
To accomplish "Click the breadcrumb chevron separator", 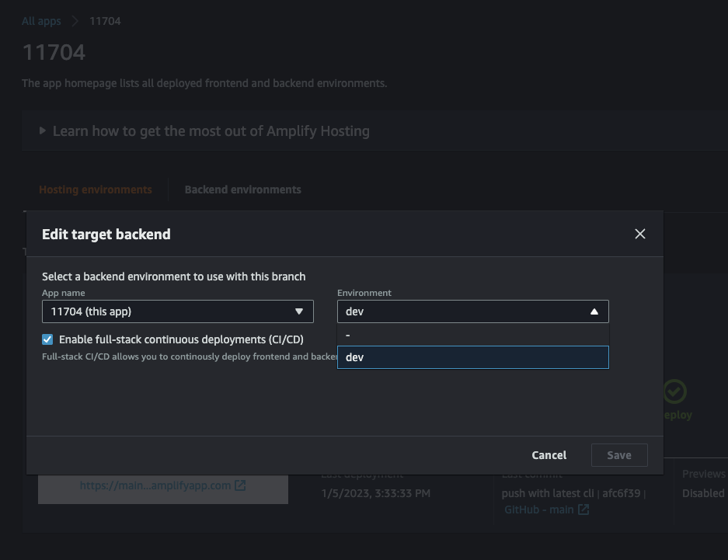I will 75,21.
